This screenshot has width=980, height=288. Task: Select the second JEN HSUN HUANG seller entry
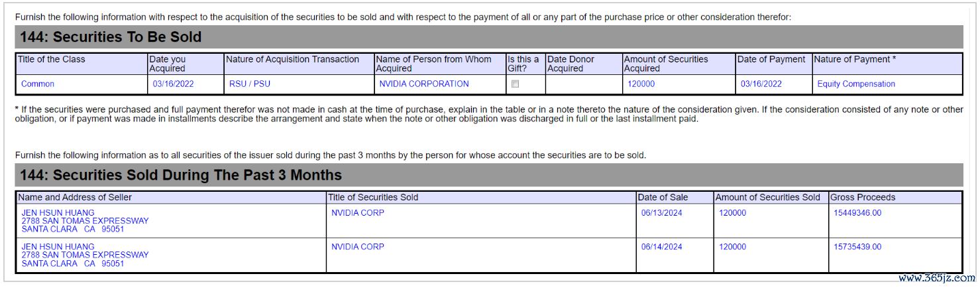pos(85,255)
